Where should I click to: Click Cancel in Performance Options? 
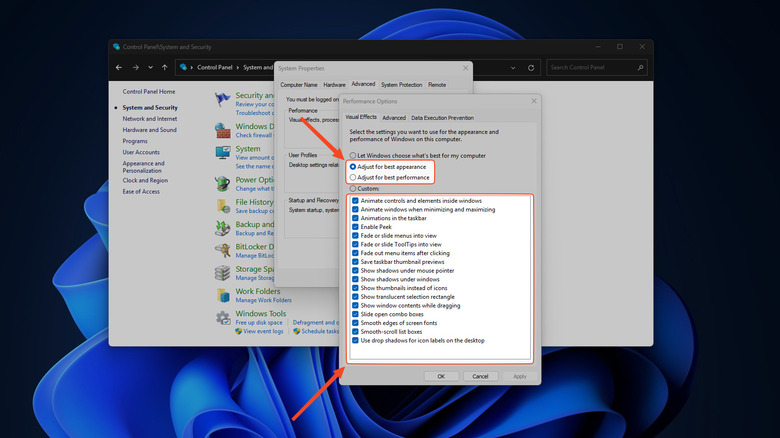(480, 376)
